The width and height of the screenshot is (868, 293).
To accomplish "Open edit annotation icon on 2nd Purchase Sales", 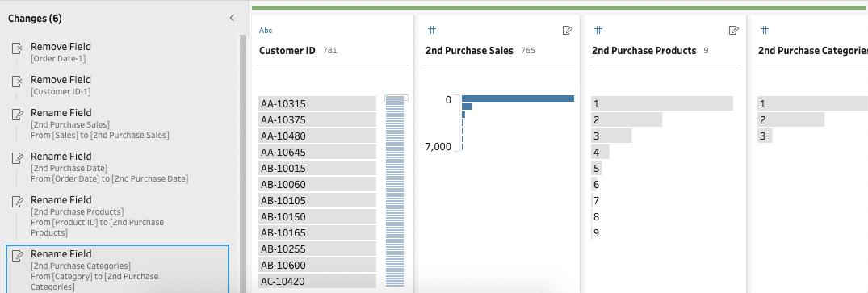I will (x=568, y=31).
